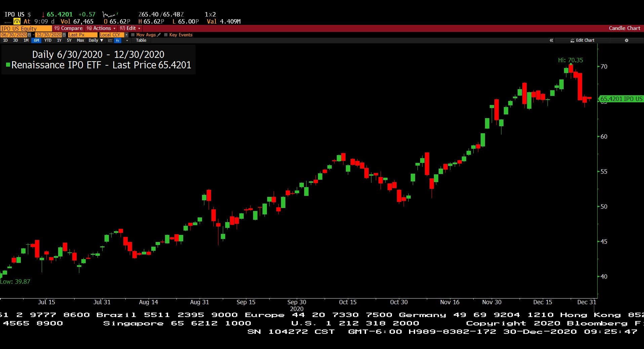Open the Local CCY currency dropdown
Screen dimensions: 644x349
[x=126, y=35]
